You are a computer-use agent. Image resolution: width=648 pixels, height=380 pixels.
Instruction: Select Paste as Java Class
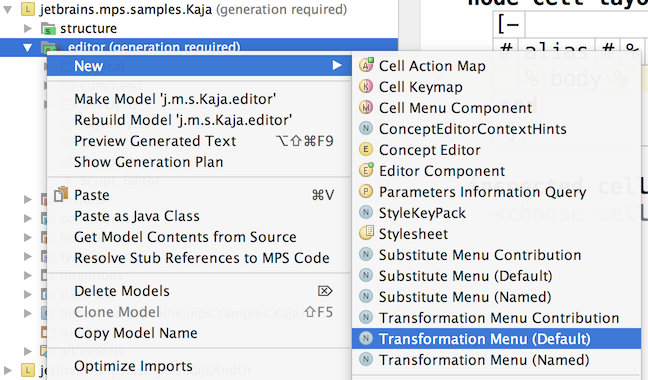(x=199, y=216)
